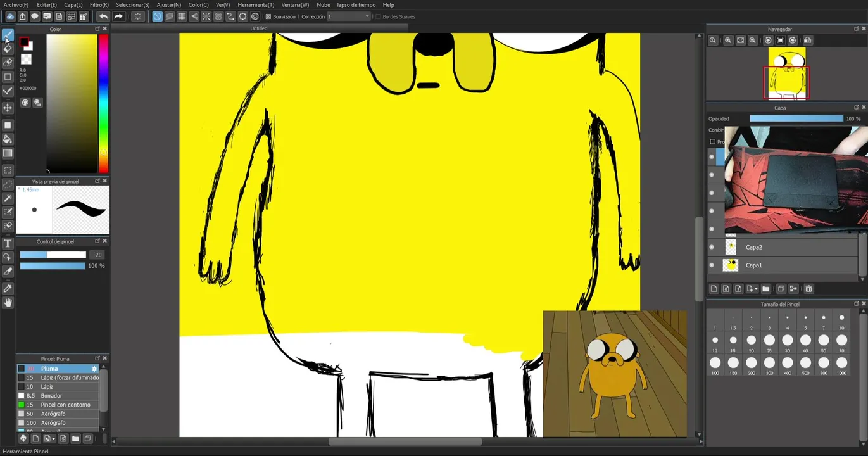Select the Bucket fill tool
This screenshot has height=456, width=868.
coord(8,139)
